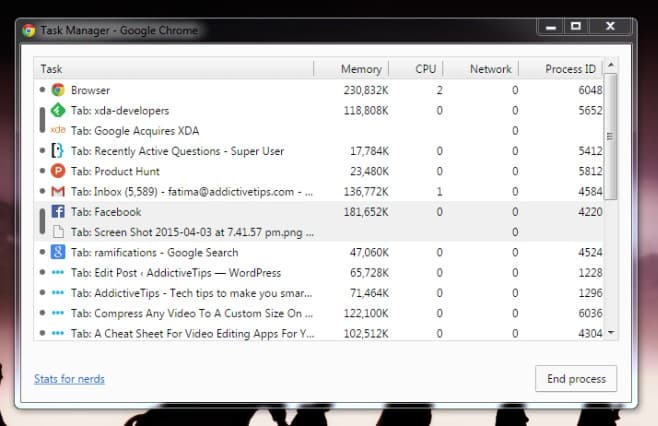
Task: Sort by the CPU column header
Action: (416, 69)
